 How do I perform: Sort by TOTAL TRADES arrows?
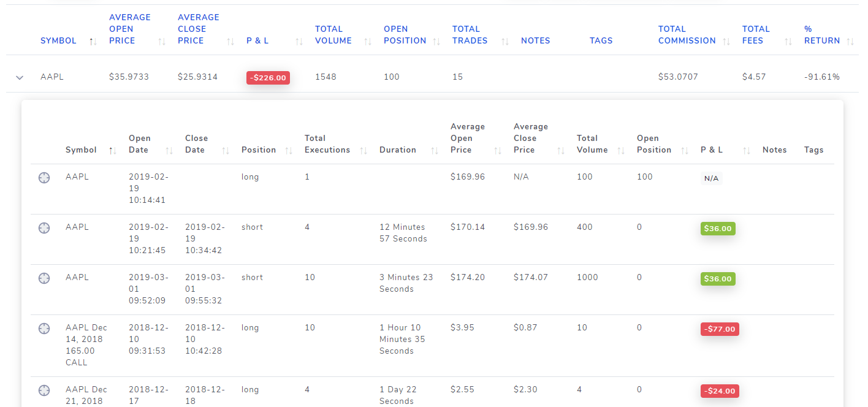[x=505, y=41]
